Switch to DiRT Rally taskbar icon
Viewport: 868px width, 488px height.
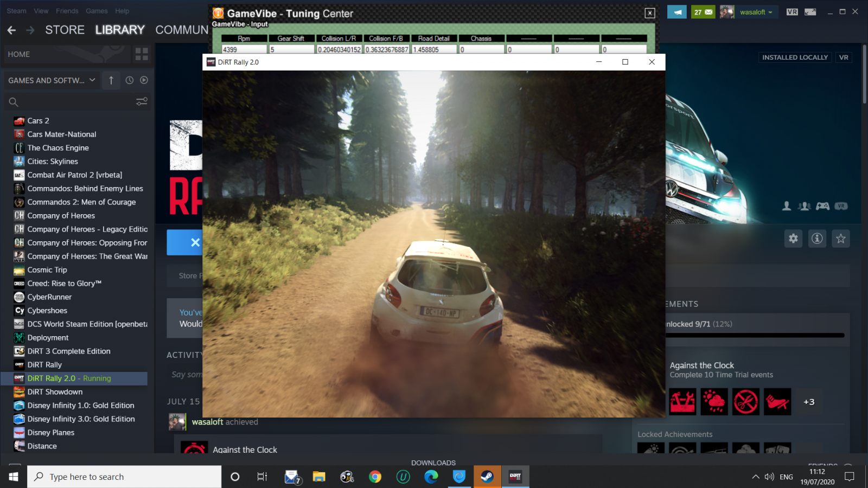click(515, 477)
